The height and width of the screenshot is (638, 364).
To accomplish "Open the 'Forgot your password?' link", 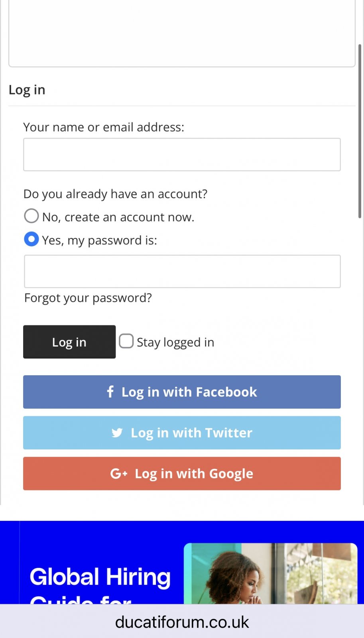I will tap(88, 298).
